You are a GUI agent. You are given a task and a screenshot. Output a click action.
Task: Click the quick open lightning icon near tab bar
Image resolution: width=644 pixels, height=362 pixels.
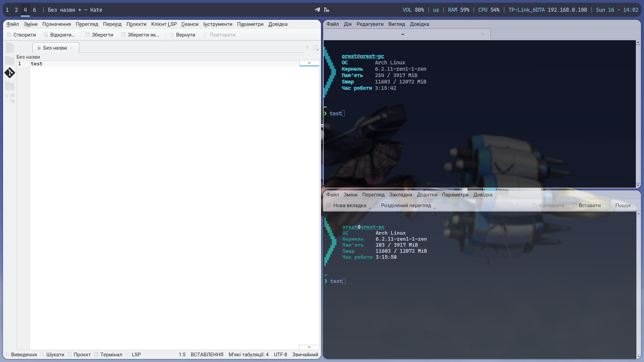point(307,48)
